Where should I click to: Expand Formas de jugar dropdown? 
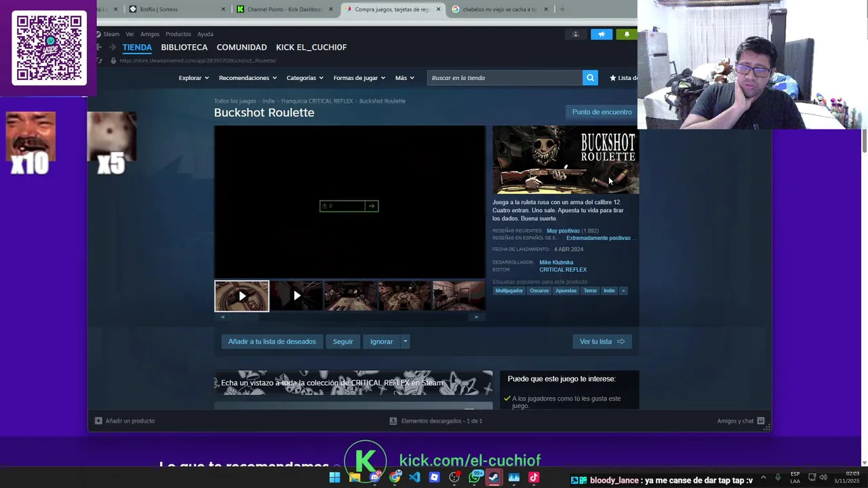tap(359, 78)
